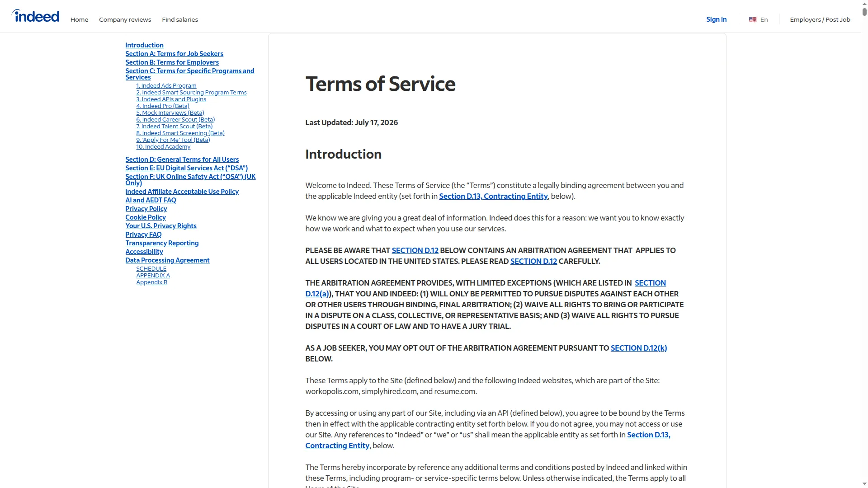Open the Privacy Policy sidebar link
868x488 pixels.
pyautogui.click(x=146, y=209)
